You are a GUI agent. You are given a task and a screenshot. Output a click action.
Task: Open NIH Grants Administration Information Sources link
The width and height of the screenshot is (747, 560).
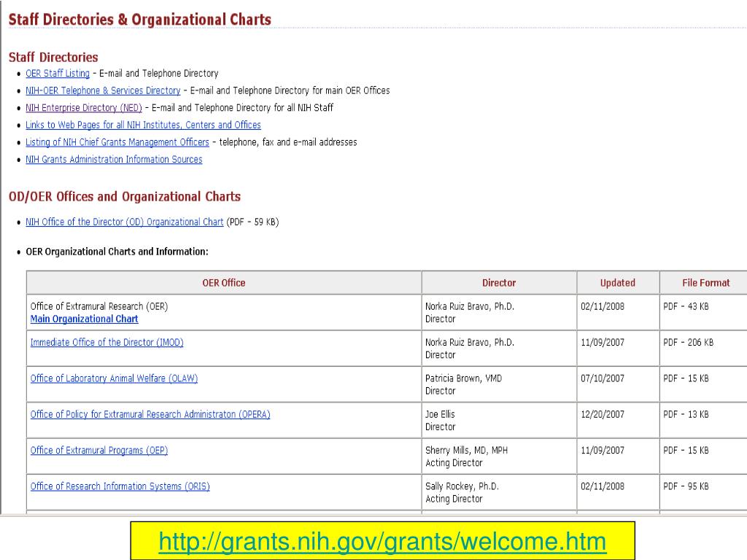pyautogui.click(x=114, y=159)
